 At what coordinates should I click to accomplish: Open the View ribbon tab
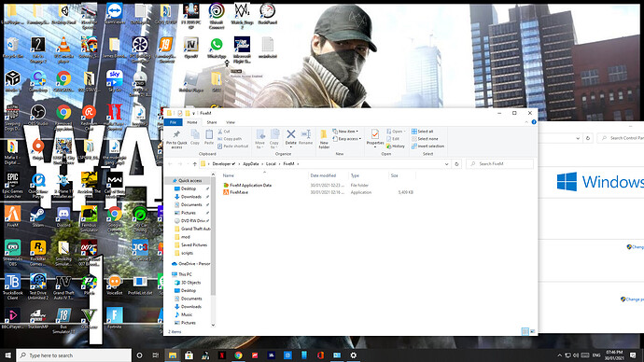tap(231, 122)
